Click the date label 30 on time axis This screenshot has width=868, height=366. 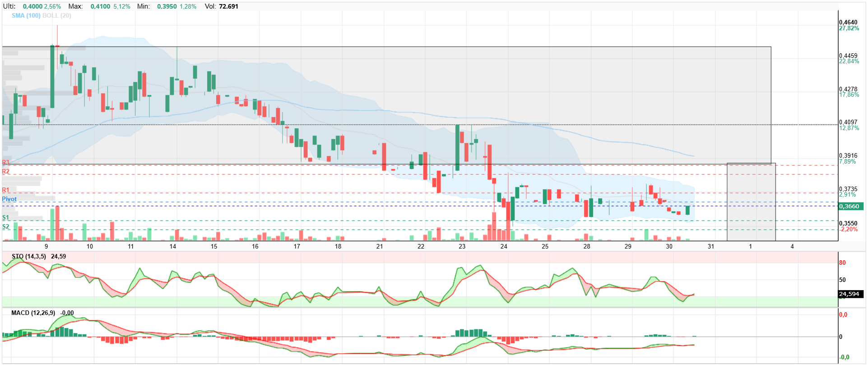tap(669, 246)
